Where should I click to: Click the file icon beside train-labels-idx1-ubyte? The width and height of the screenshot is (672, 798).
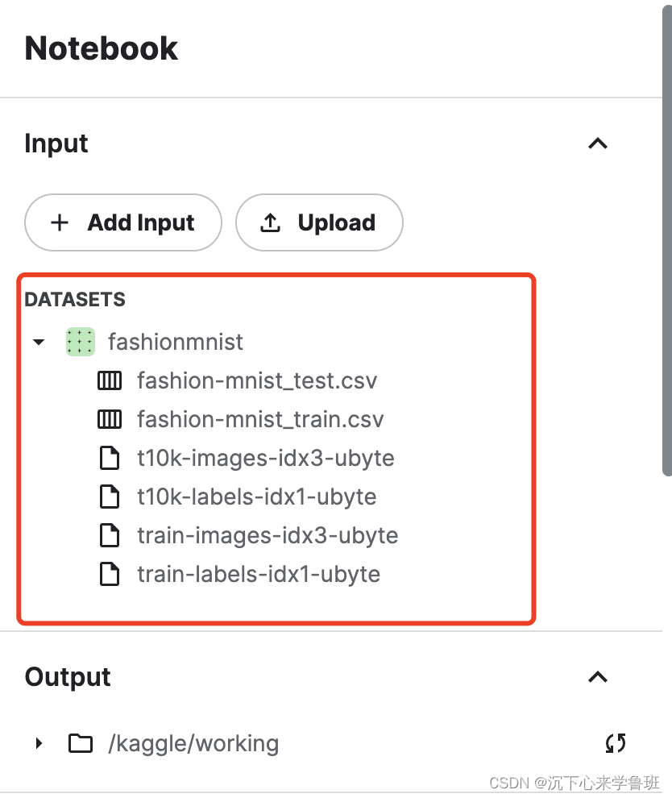pos(110,574)
